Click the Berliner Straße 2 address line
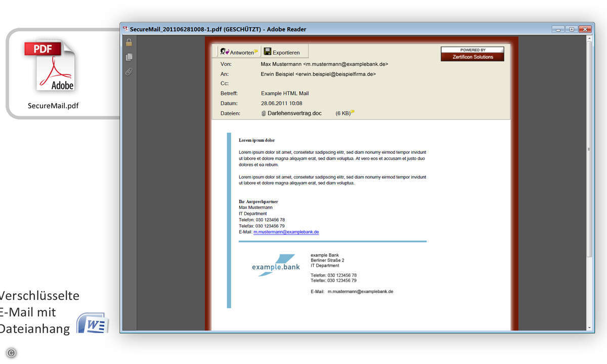This screenshot has width=607, height=364. 327,260
